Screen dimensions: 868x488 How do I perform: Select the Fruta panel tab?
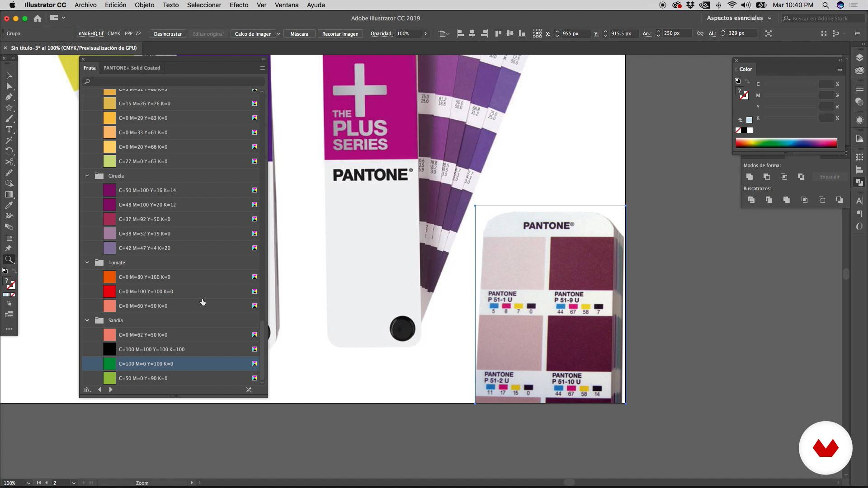pyautogui.click(x=90, y=68)
